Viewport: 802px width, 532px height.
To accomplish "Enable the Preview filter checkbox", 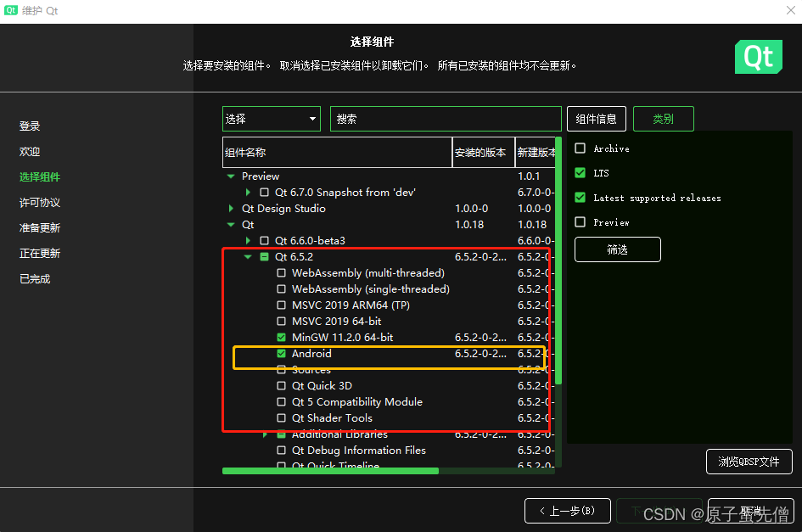I will tap(581, 222).
